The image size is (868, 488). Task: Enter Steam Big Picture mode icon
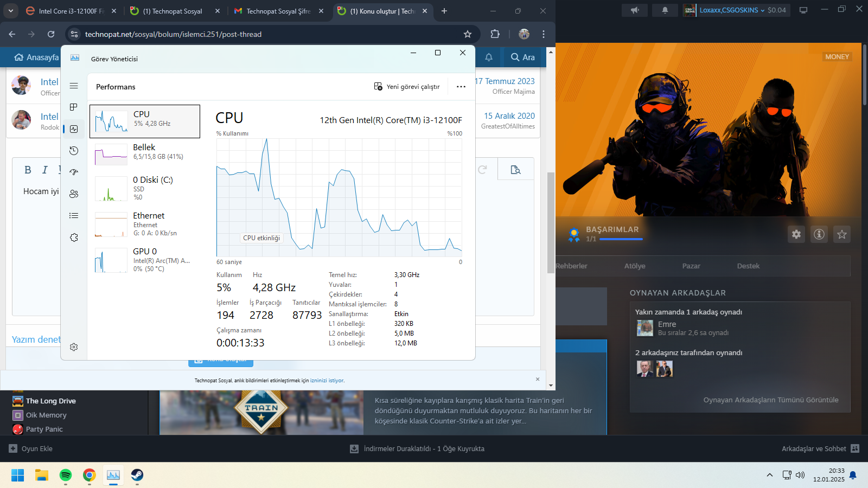[x=803, y=10]
